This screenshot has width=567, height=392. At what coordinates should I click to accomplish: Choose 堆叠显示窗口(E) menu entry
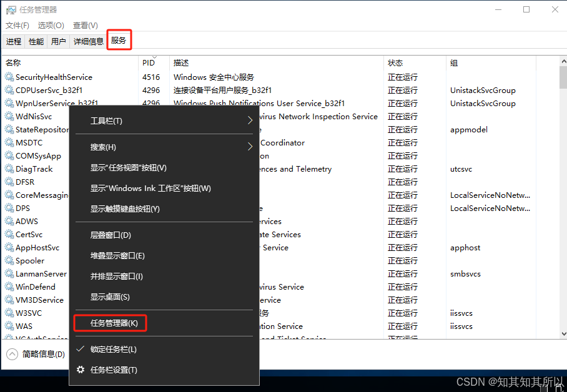click(x=164, y=256)
